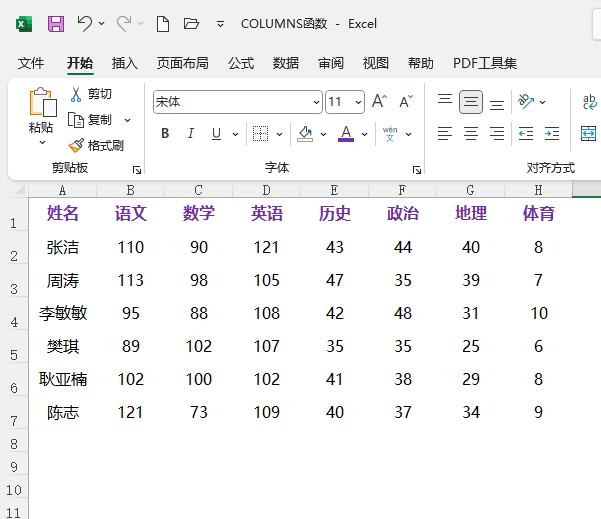Toggle center horizontal alignment
This screenshot has width=601, height=519.
(x=471, y=133)
